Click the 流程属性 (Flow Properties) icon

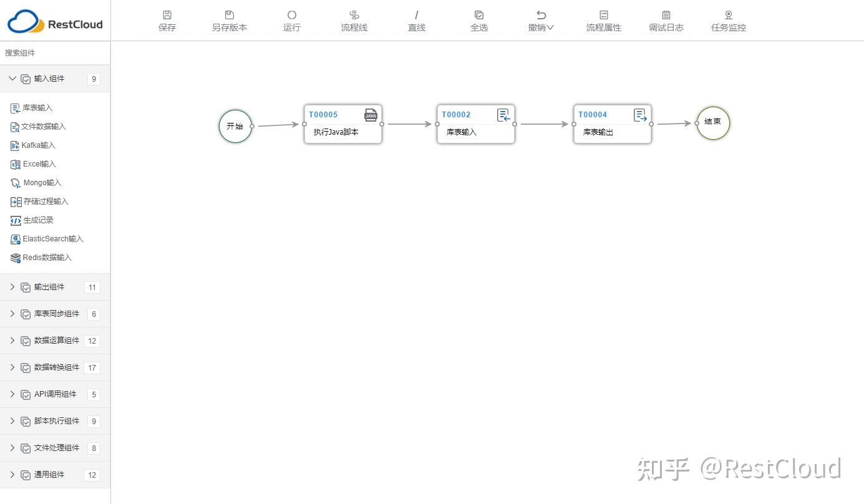[603, 20]
